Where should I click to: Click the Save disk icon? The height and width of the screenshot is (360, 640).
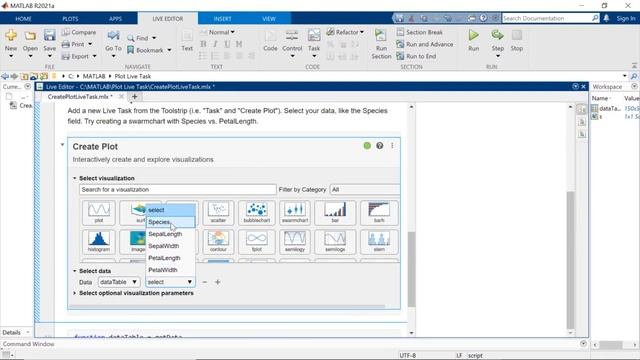[x=49, y=36]
